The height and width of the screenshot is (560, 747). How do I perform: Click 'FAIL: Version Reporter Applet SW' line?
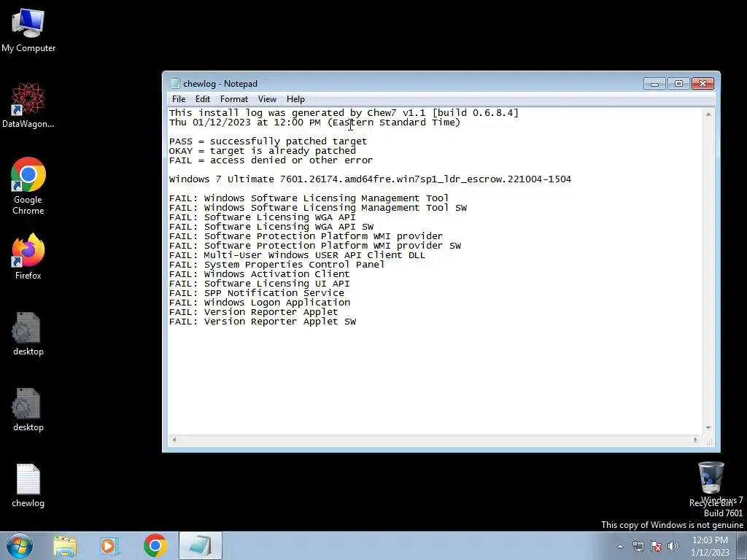[x=263, y=322]
